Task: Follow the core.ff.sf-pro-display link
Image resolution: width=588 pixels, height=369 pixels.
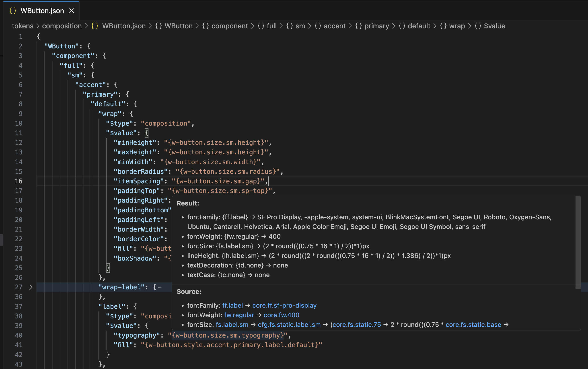Action: (x=284, y=305)
